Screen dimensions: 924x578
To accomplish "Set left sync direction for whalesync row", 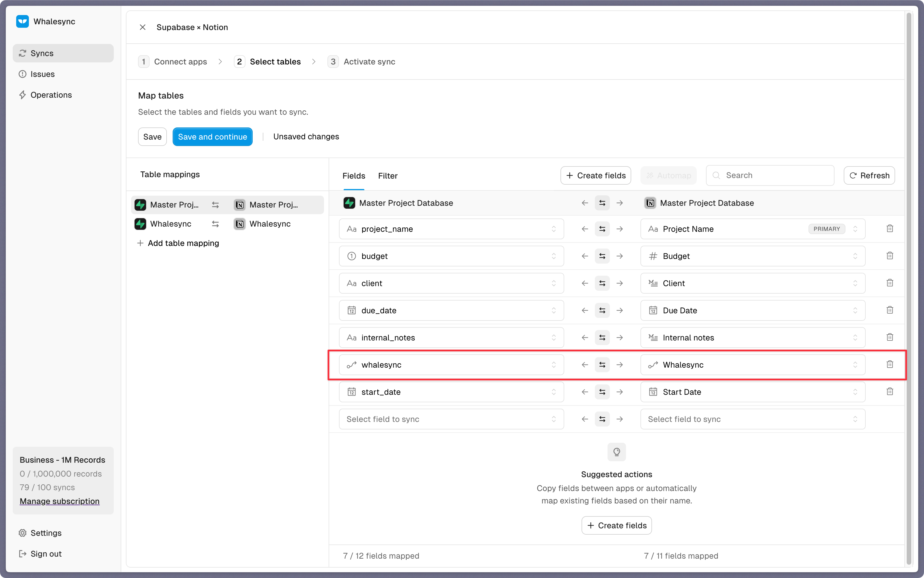I will click(x=584, y=365).
